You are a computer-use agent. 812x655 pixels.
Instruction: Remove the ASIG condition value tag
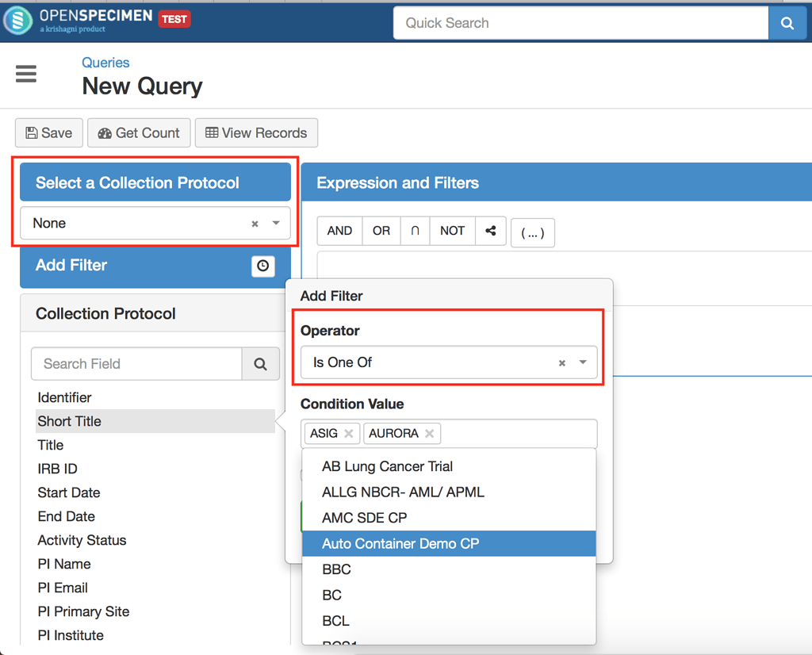coord(348,433)
